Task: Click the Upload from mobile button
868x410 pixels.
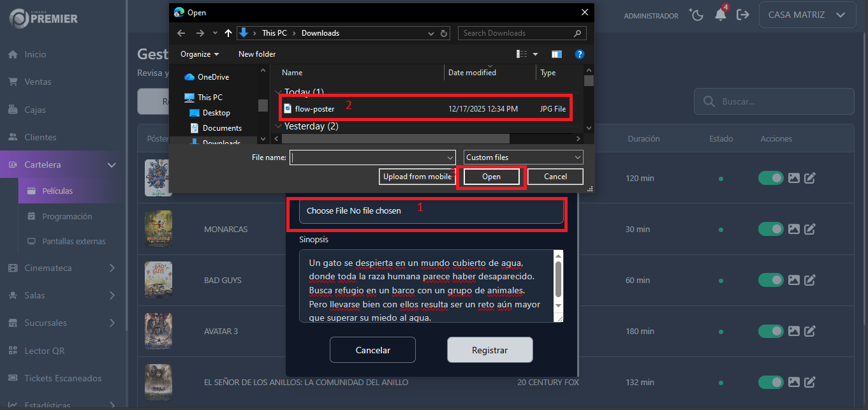Action: click(417, 176)
